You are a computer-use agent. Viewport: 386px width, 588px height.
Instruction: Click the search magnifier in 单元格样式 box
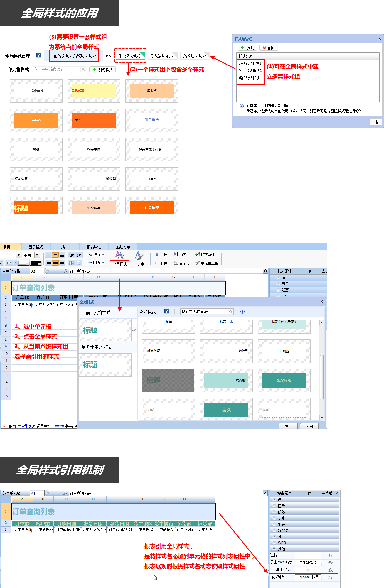83,69
